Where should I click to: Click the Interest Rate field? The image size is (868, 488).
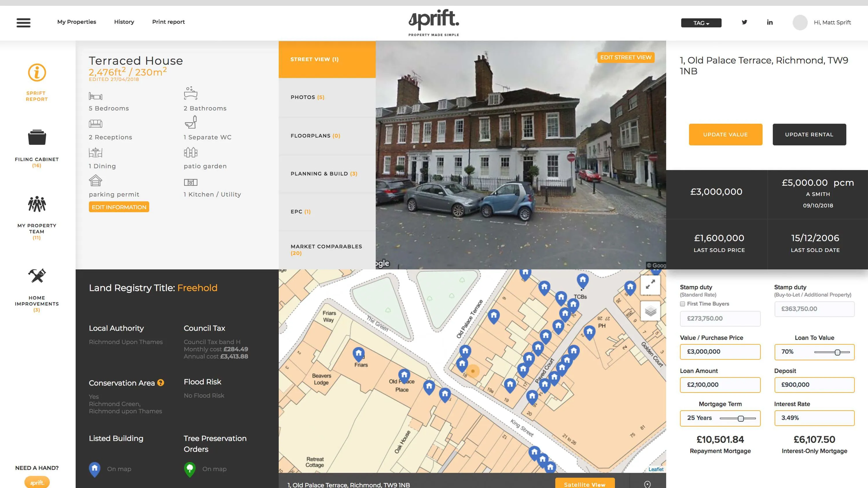click(814, 418)
